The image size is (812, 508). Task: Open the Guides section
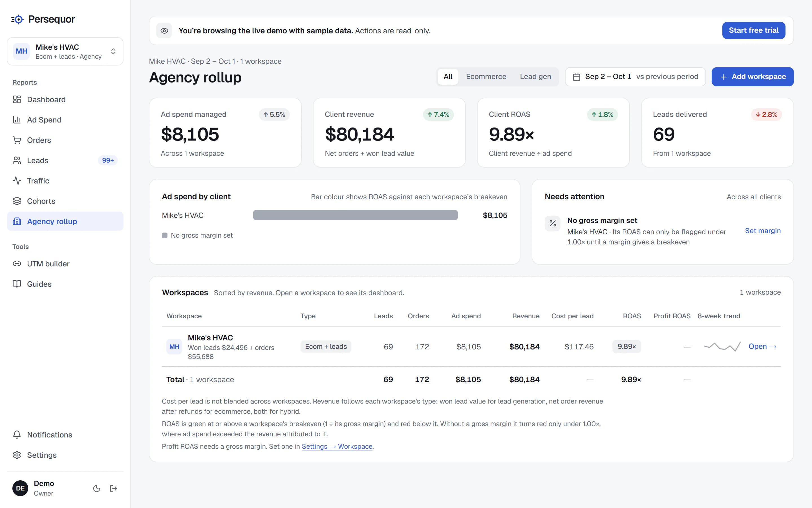[65, 284]
